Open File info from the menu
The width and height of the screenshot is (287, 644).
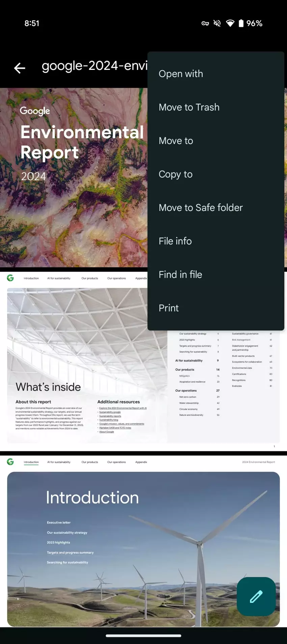tap(175, 241)
